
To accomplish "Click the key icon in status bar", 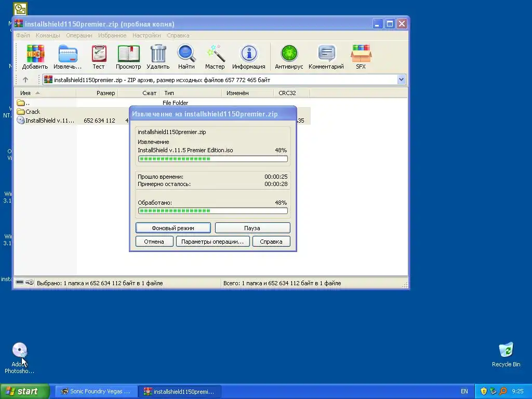I will point(30,282).
